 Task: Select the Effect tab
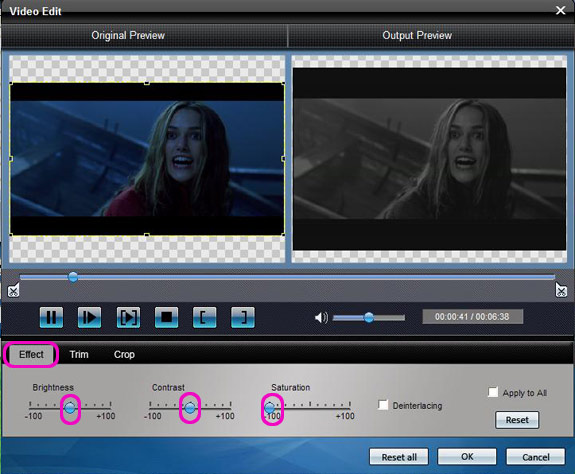click(x=31, y=354)
